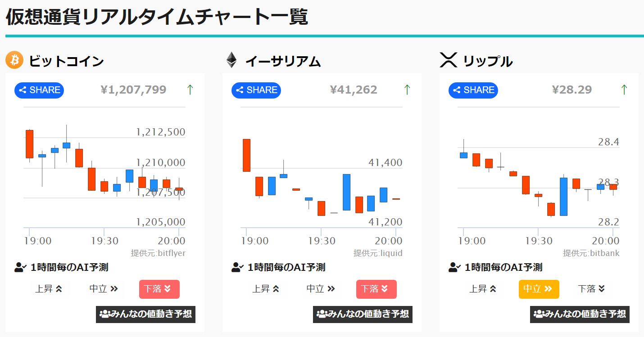Viewport: 644px width, 337px height.
Task: Share the Ethereum chart via SHARE button
Action: 256,90
